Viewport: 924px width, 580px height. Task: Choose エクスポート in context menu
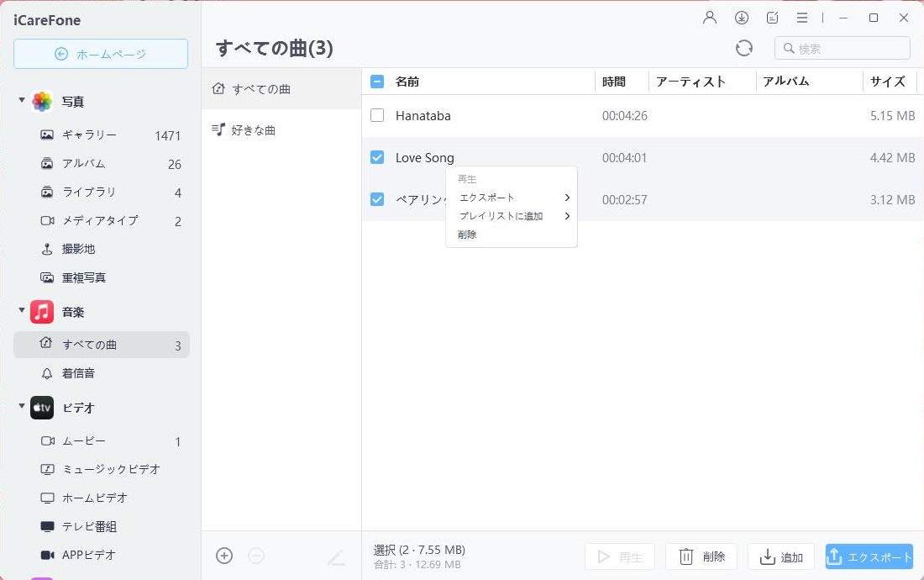click(512, 198)
